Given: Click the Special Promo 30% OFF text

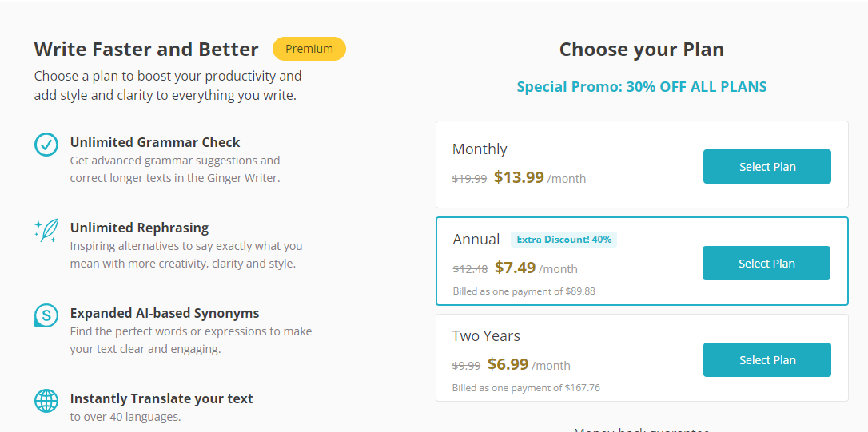Looking at the screenshot, I should click(x=641, y=87).
